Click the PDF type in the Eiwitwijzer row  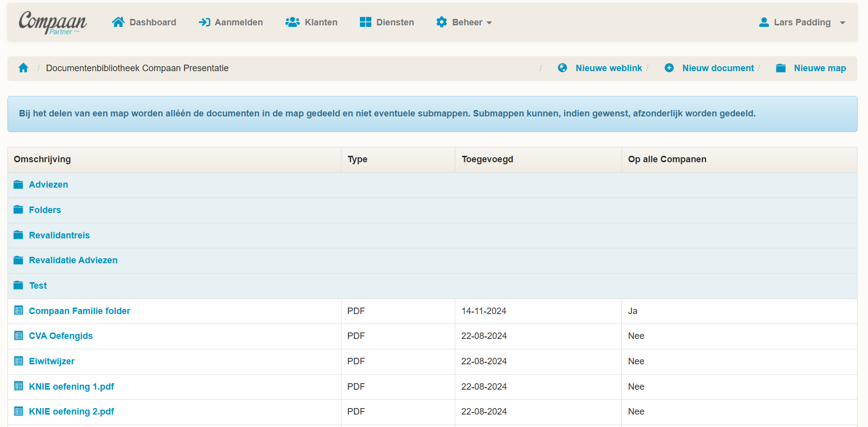pos(356,361)
